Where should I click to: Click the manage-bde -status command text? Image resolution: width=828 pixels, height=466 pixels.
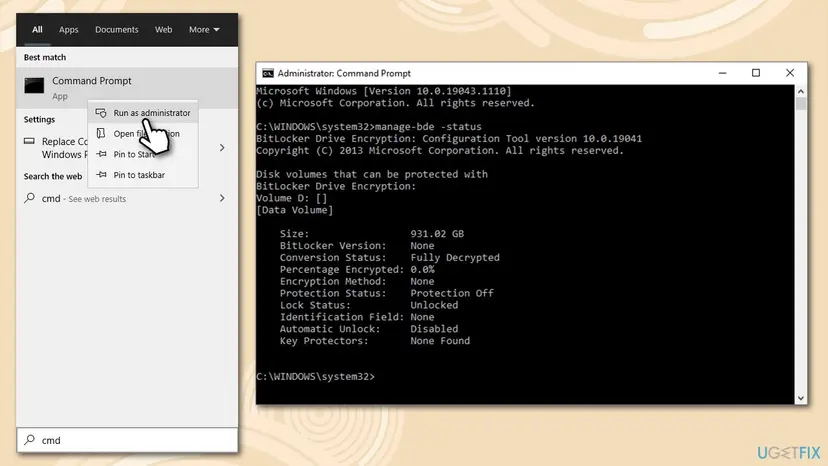428,127
